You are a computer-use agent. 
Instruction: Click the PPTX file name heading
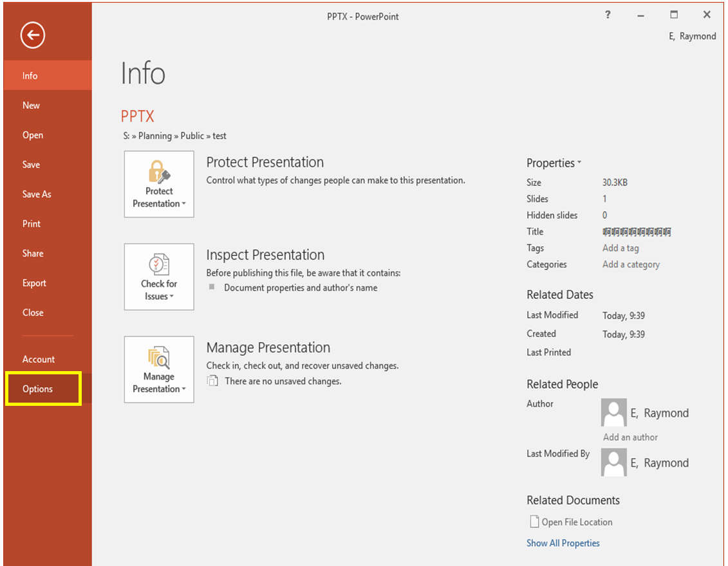pyautogui.click(x=137, y=116)
